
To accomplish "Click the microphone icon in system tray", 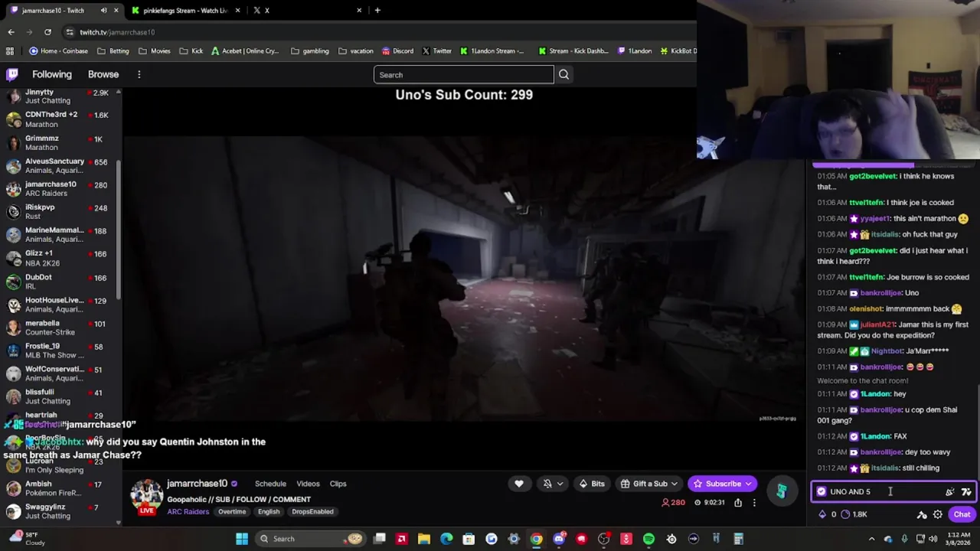I will (904, 539).
